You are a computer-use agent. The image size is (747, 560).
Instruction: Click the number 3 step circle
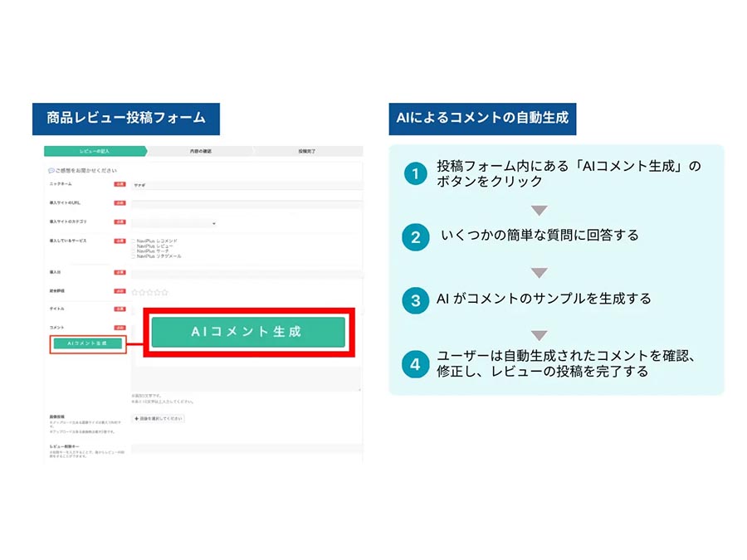pos(416,300)
